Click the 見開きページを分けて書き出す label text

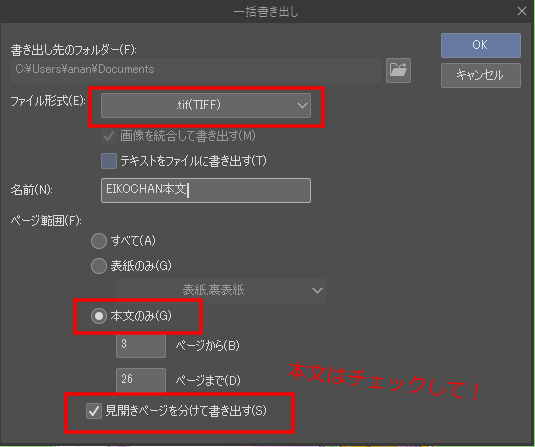pyautogui.click(x=186, y=410)
